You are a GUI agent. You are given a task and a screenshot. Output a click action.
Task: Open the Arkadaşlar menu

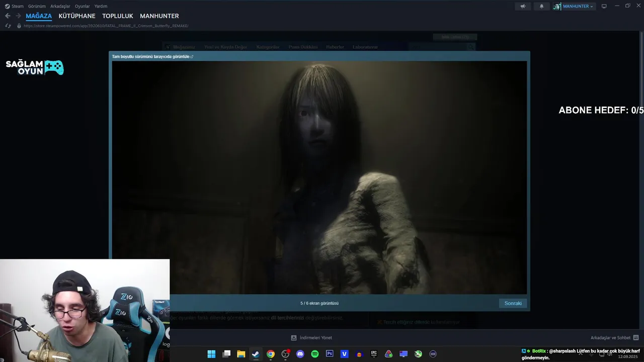[x=60, y=6]
